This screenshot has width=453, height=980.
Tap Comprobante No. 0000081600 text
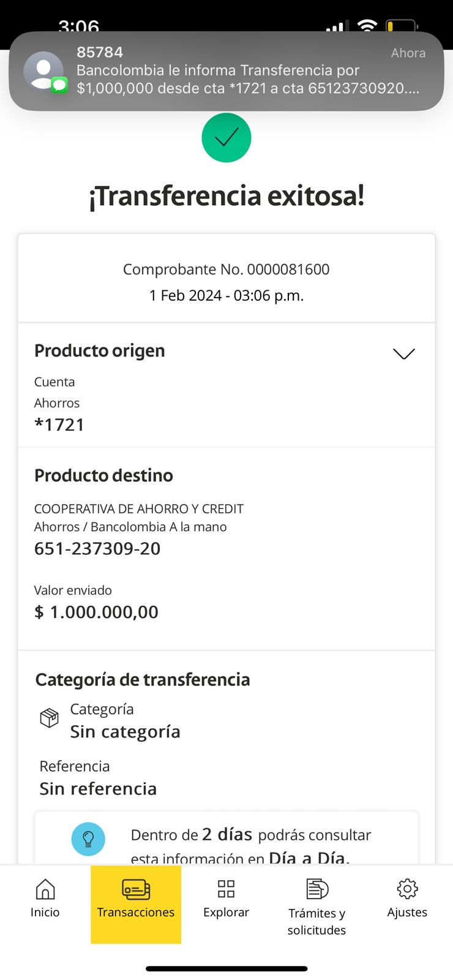click(x=226, y=269)
